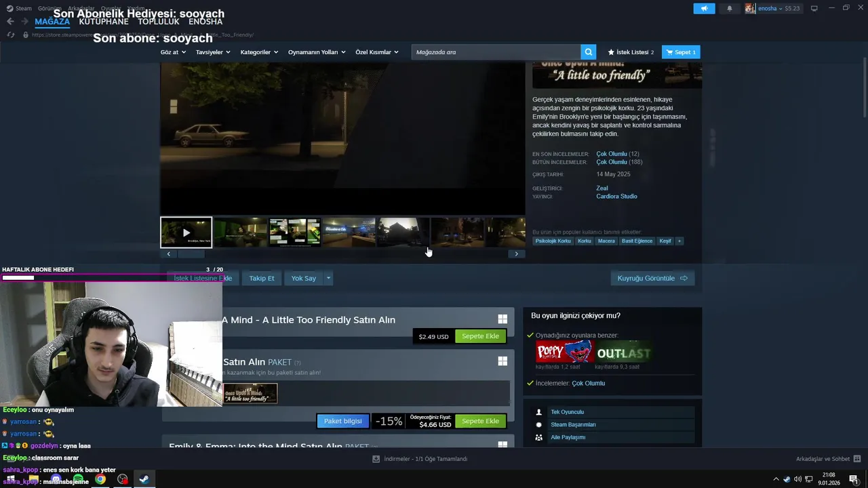Select the second screenshot thumbnail

click(240, 232)
